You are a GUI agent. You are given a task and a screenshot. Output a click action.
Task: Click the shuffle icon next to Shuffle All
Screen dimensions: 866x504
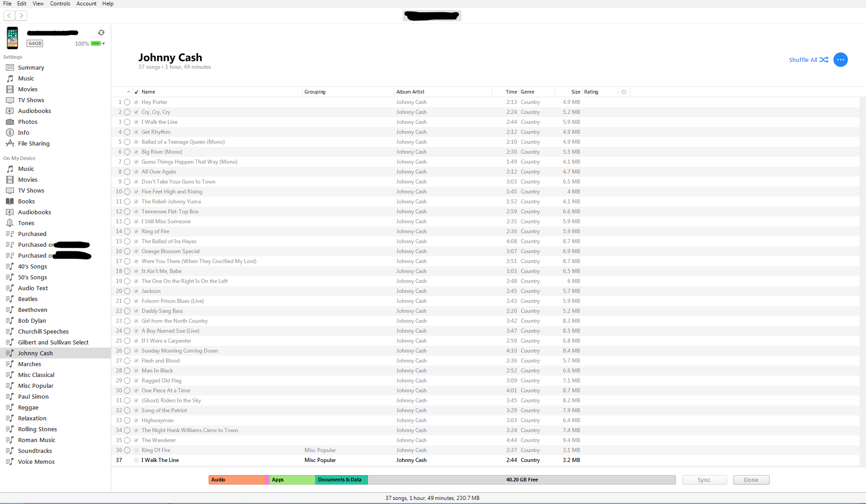824,60
